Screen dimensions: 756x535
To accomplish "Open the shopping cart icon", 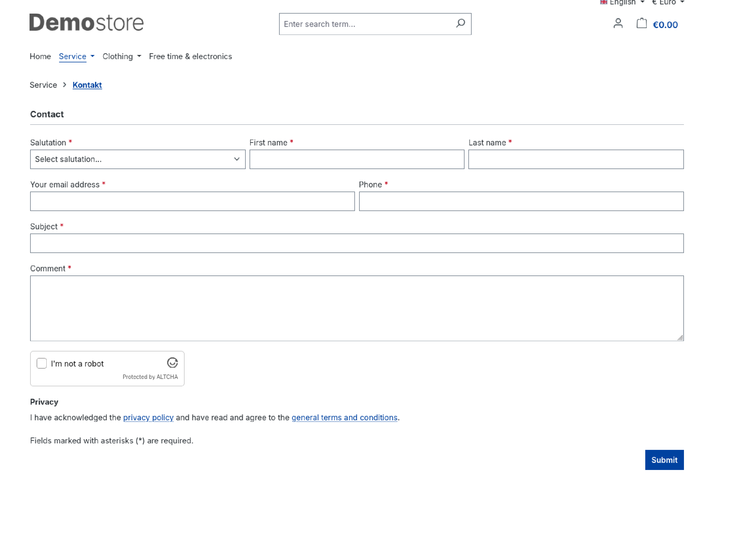I will tap(641, 23).
